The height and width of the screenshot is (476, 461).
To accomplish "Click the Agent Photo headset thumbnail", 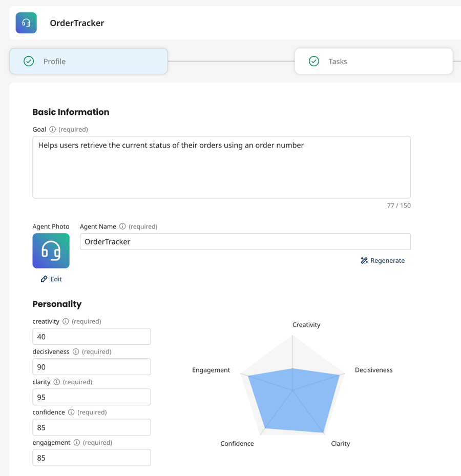I will (51, 251).
